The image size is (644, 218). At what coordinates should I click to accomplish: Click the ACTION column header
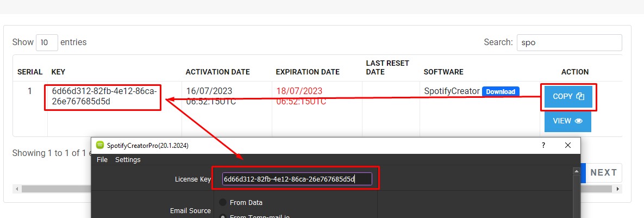click(x=575, y=72)
